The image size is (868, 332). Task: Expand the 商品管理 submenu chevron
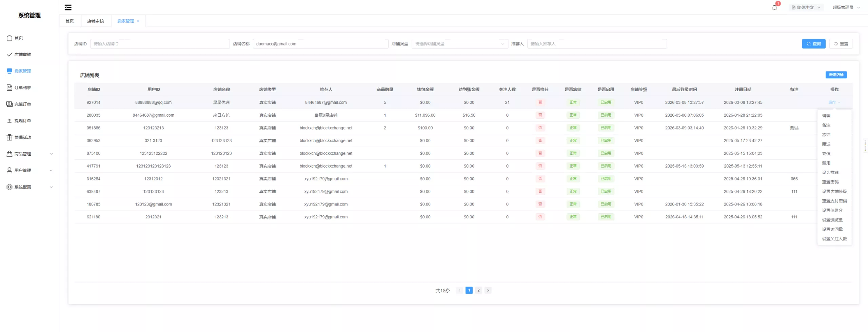click(51, 154)
